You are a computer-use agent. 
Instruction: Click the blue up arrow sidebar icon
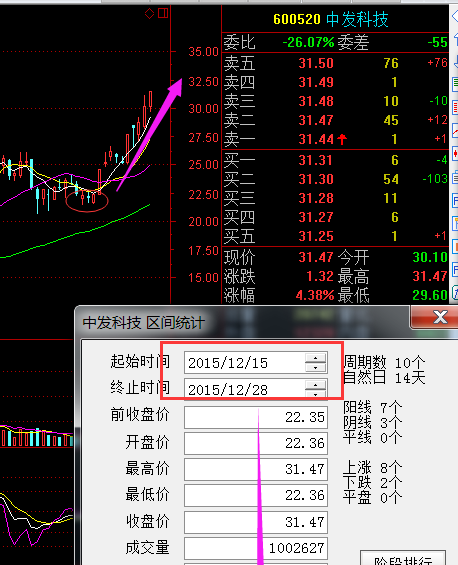(455, 39)
